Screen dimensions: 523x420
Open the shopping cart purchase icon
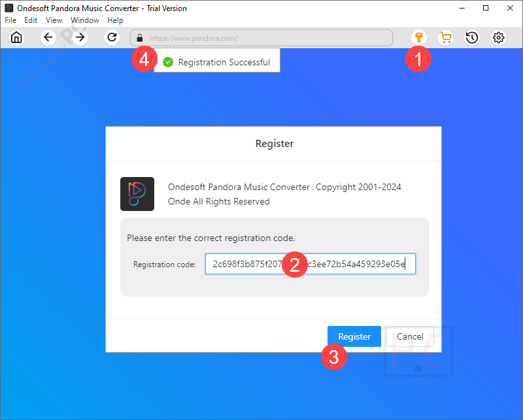446,37
